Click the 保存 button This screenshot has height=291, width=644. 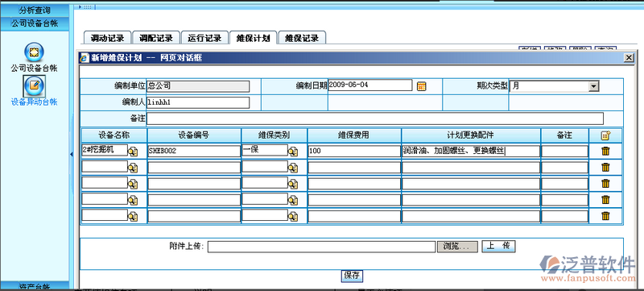[x=352, y=276]
